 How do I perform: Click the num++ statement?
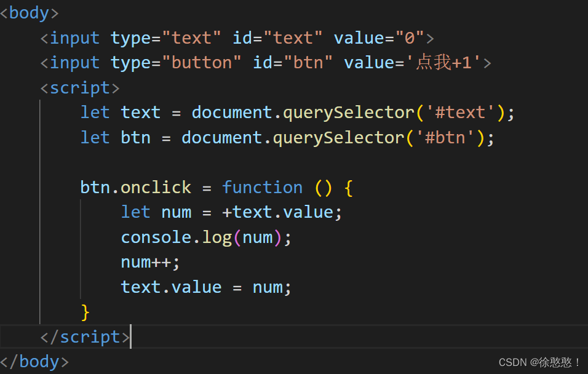(150, 262)
